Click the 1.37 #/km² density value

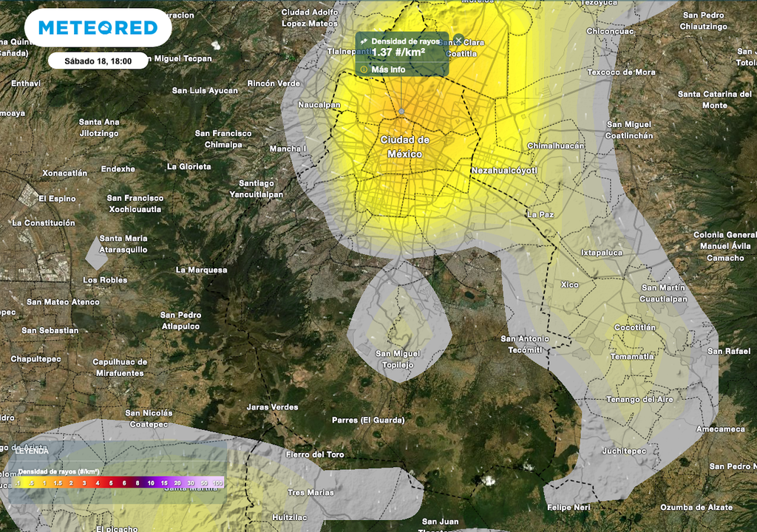coord(398,52)
